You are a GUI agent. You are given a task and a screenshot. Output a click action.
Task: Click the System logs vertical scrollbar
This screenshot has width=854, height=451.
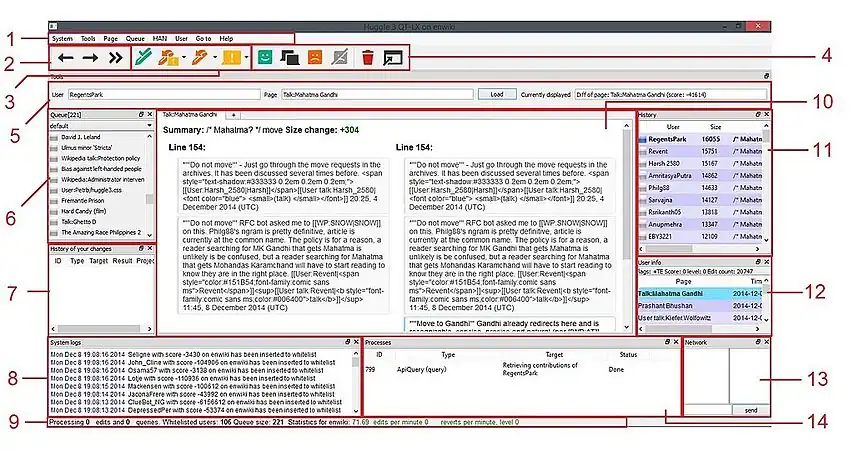tap(356, 382)
